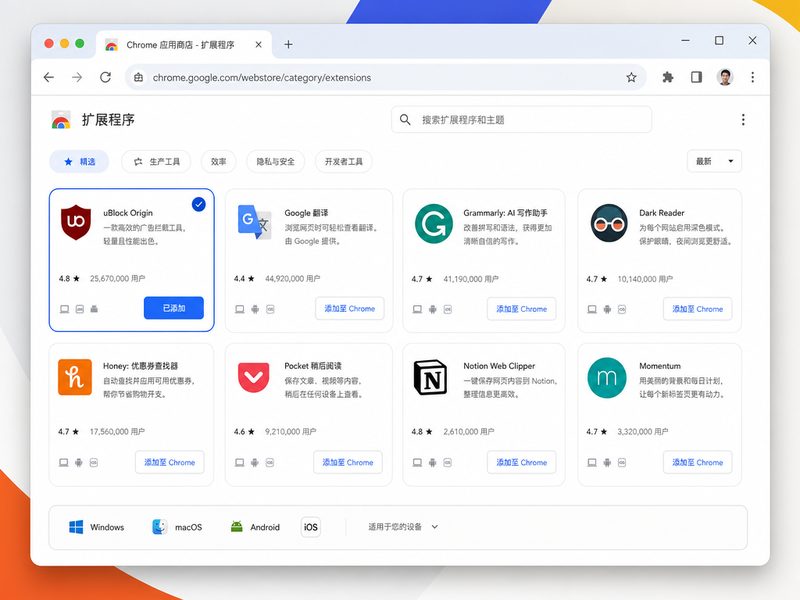Toggle the blue checkmark on uBlock Origin card

click(198, 205)
